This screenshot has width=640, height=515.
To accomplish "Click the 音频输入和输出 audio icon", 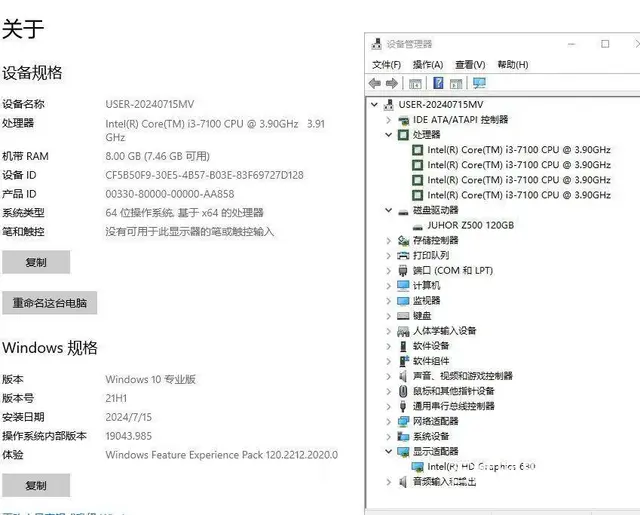I will pos(403,482).
